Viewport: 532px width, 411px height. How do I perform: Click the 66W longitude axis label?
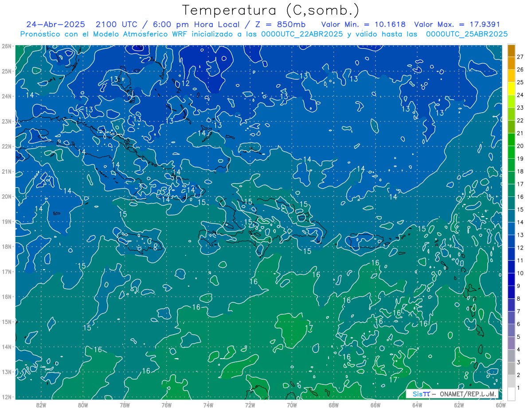click(375, 405)
